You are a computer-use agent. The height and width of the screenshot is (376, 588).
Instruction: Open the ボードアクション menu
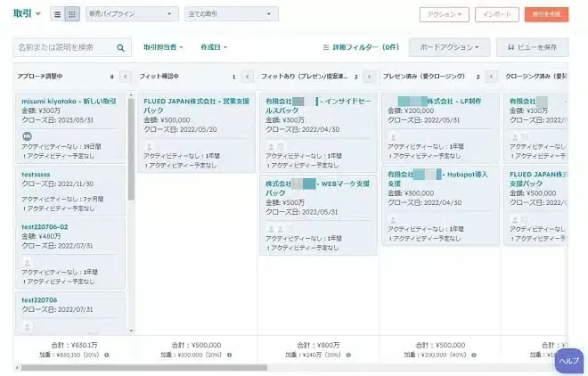pyautogui.click(x=449, y=47)
